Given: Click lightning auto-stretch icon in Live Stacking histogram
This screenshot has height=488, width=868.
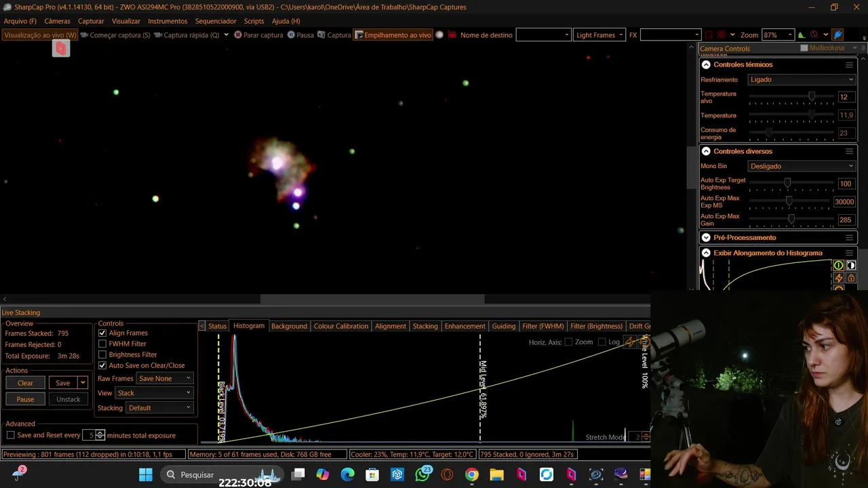Looking at the screenshot, I should point(630,342).
